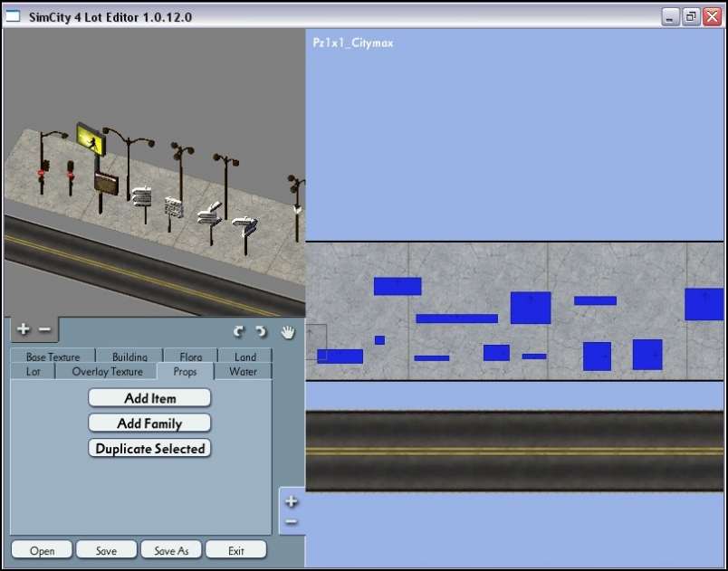The height and width of the screenshot is (571, 728).
Task: Select the longest thin blue prop rectangle
Action: pos(456,319)
